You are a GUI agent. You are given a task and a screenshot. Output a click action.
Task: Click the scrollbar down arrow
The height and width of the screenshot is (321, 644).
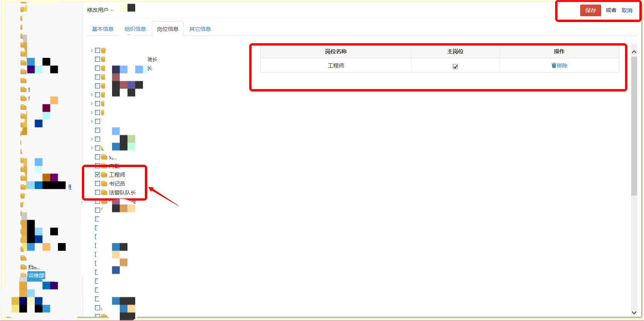634,313
